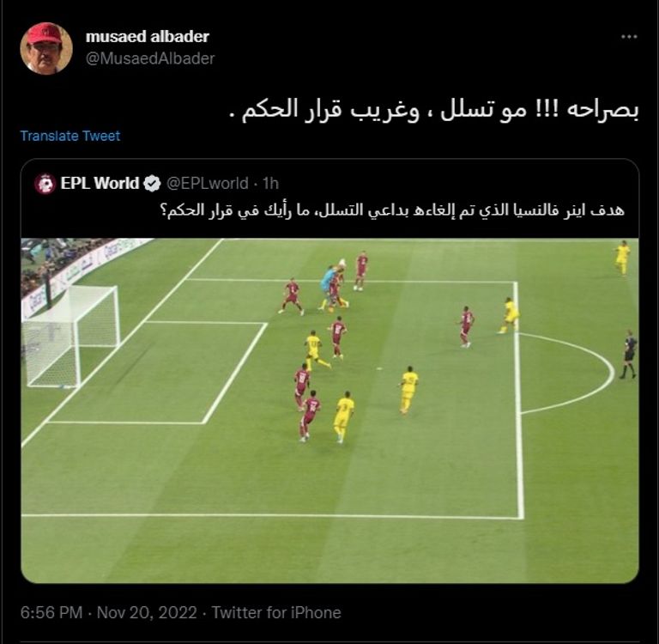This screenshot has width=659, height=644.
Task: Open the quoted tweet's 1h timestamp
Action: pos(270,184)
